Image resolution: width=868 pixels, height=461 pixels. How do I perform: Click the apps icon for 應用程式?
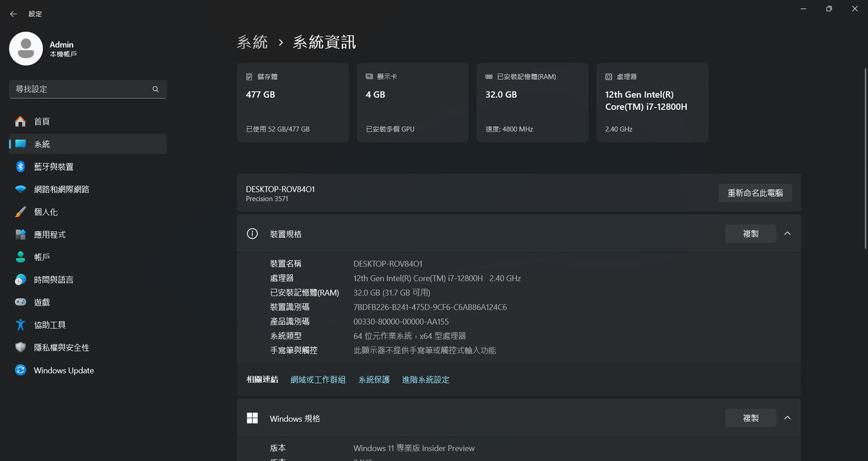(20, 235)
